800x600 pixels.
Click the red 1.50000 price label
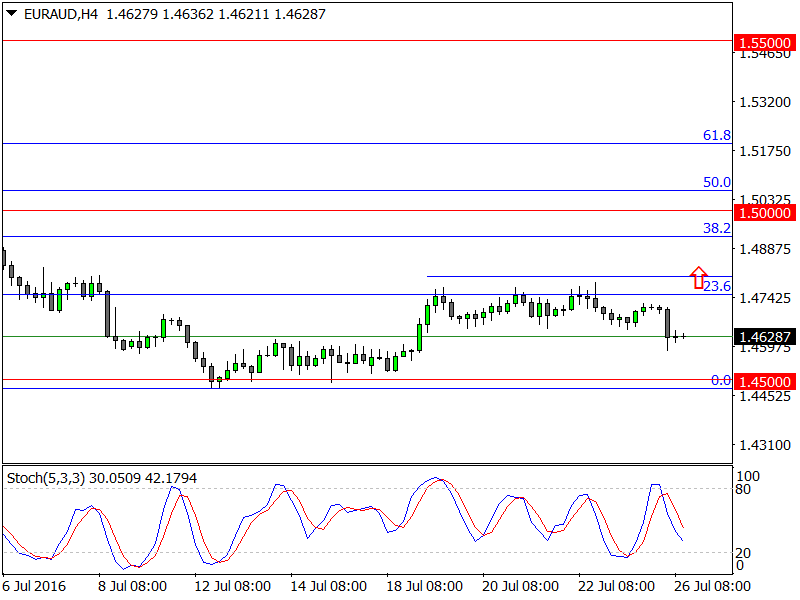click(764, 213)
